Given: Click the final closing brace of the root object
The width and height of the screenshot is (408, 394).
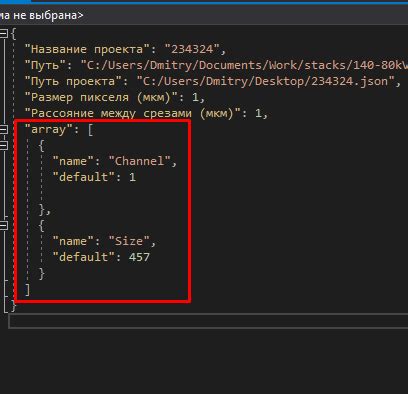Looking at the screenshot, I should (13, 305).
